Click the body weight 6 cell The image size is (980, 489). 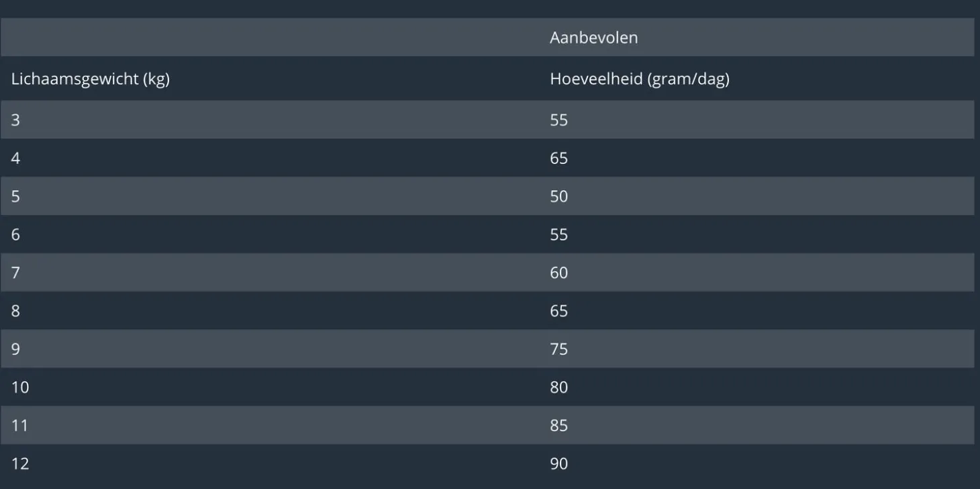(15, 234)
